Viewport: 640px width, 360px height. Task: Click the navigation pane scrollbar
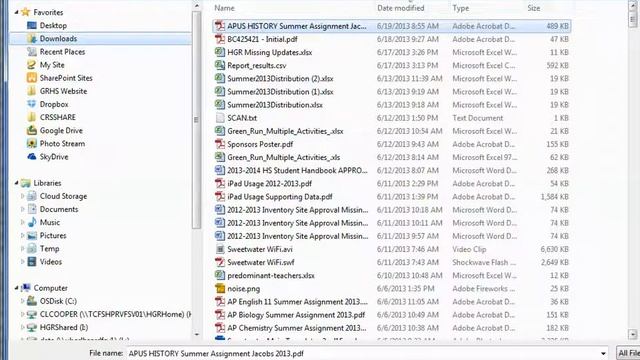pyautogui.click(x=196, y=120)
